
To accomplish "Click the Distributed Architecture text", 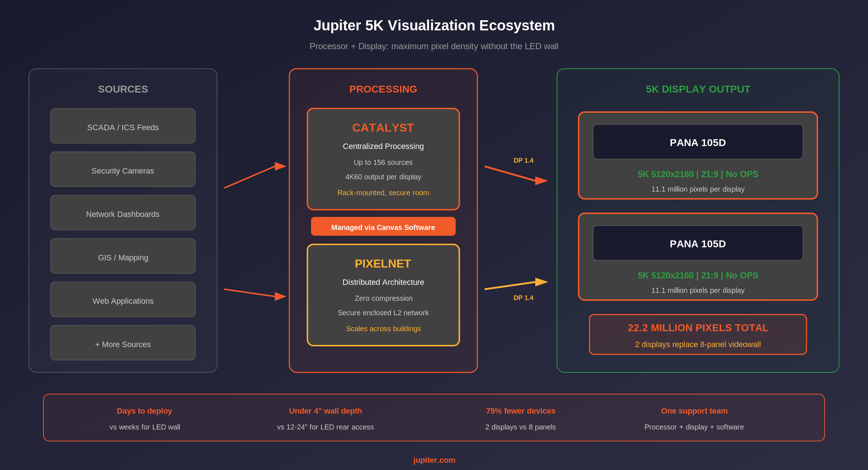I will coord(383,282).
